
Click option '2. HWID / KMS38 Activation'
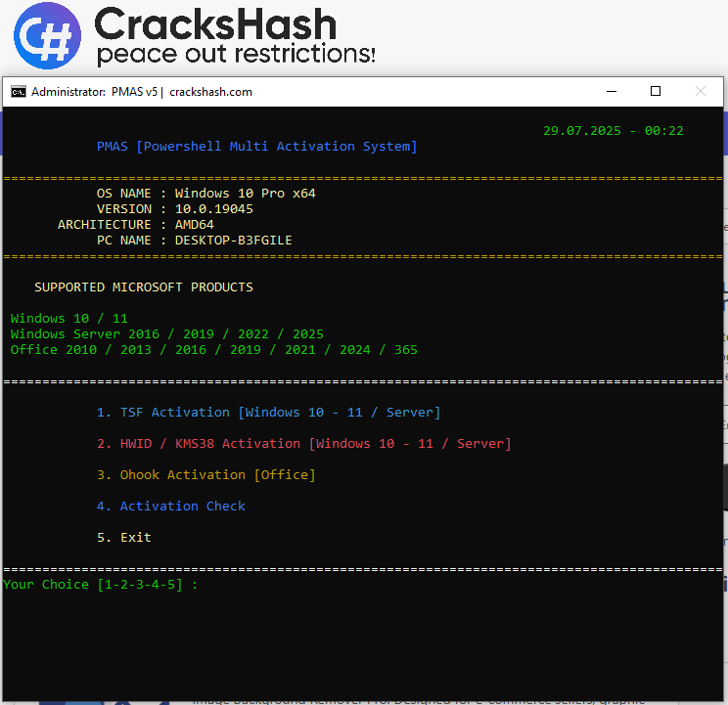coord(303,444)
